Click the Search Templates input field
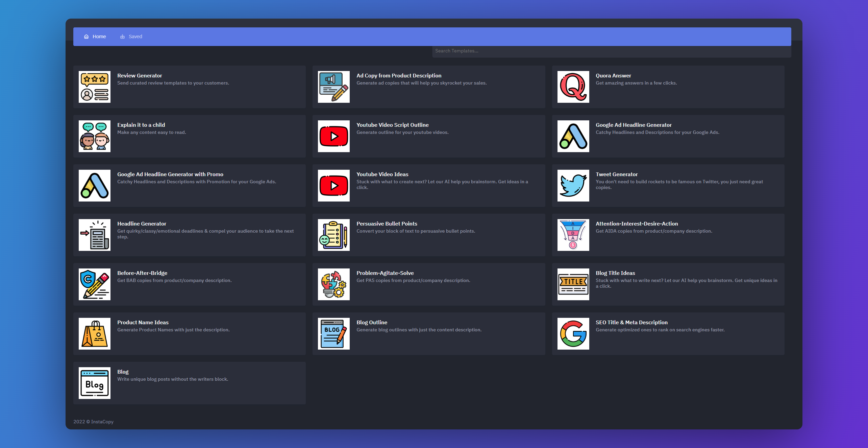Image resolution: width=868 pixels, height=448 pixels. tap(611, 51)
